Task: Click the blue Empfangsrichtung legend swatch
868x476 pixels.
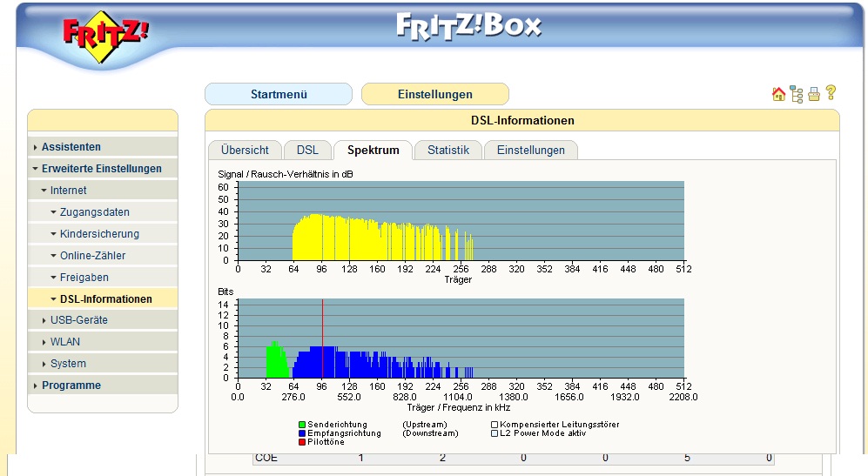Action: click(302, 433)
